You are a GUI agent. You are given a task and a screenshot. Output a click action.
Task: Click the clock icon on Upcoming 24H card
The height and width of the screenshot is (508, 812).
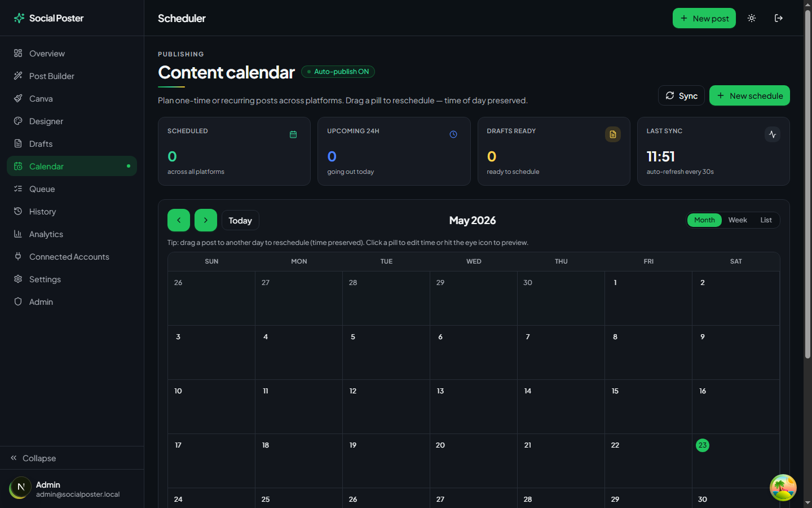[x=453, y=134]
